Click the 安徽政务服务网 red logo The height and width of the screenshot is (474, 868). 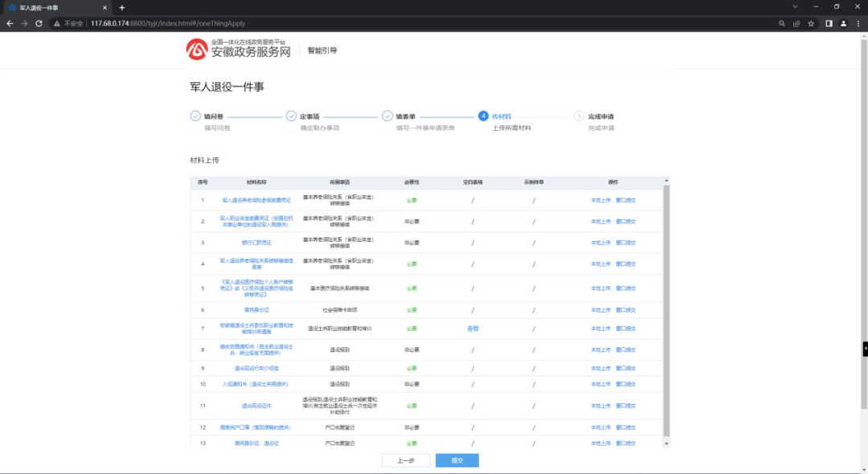tap(197, 49)
